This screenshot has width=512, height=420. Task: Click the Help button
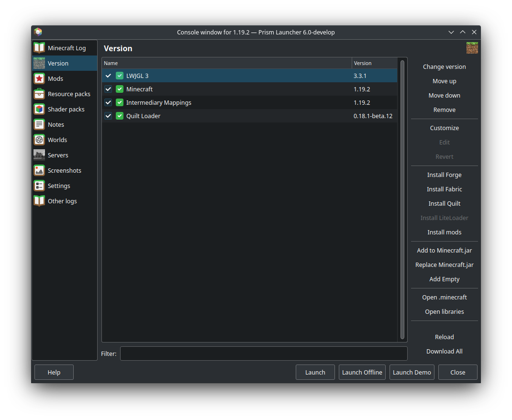pos(54,372)
